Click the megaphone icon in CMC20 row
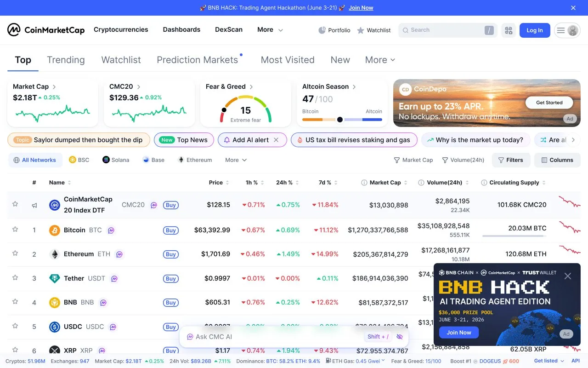Image resolution: width=588 pixels, height=368 pixels. [x=34, y=205]
